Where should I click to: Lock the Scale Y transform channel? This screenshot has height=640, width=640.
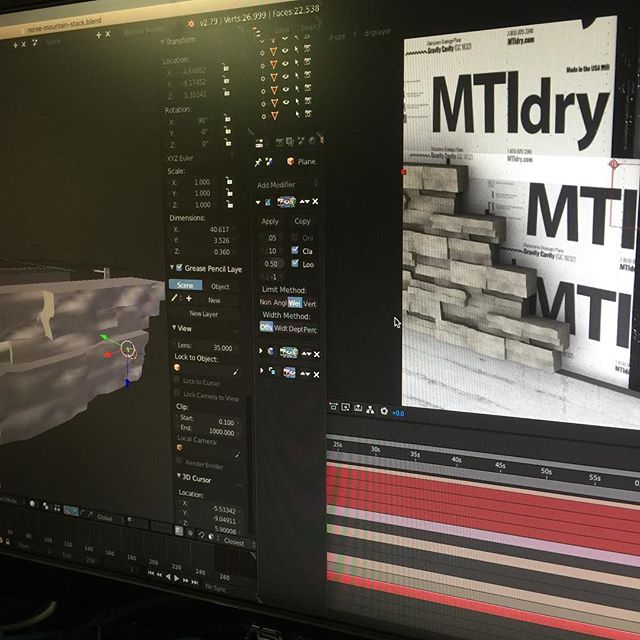click(x=229, y=192)
